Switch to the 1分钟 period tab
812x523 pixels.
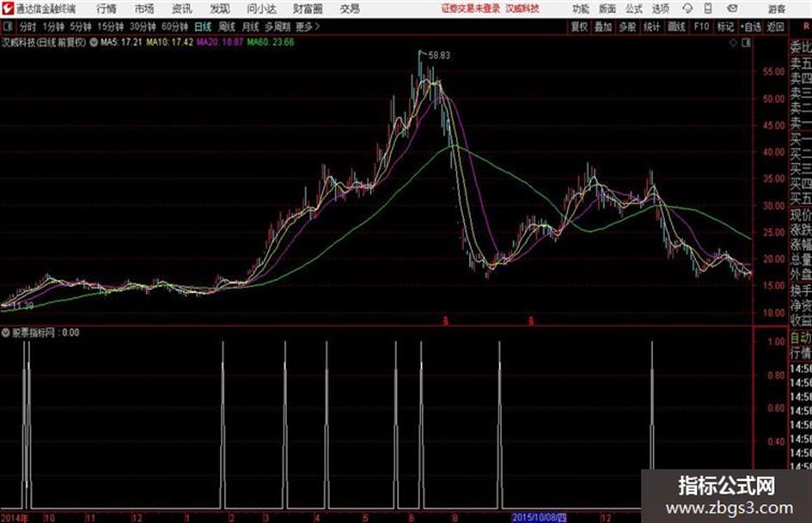tap(53, 27)
